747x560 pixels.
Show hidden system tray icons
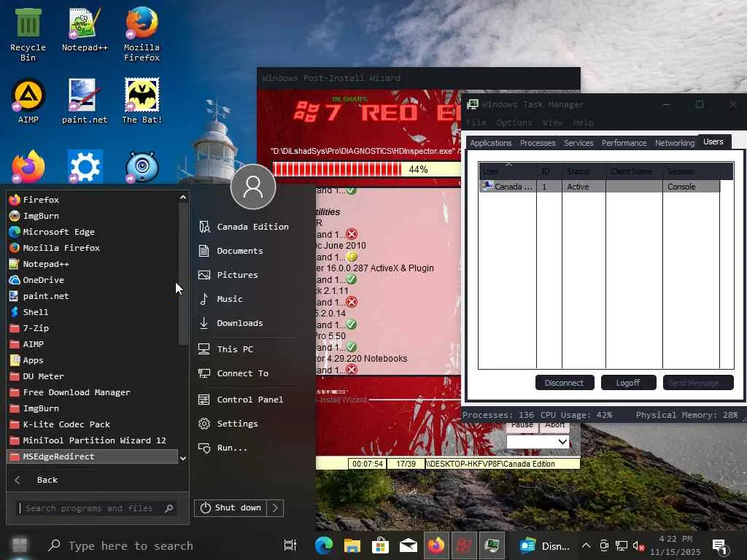(587, 545)
